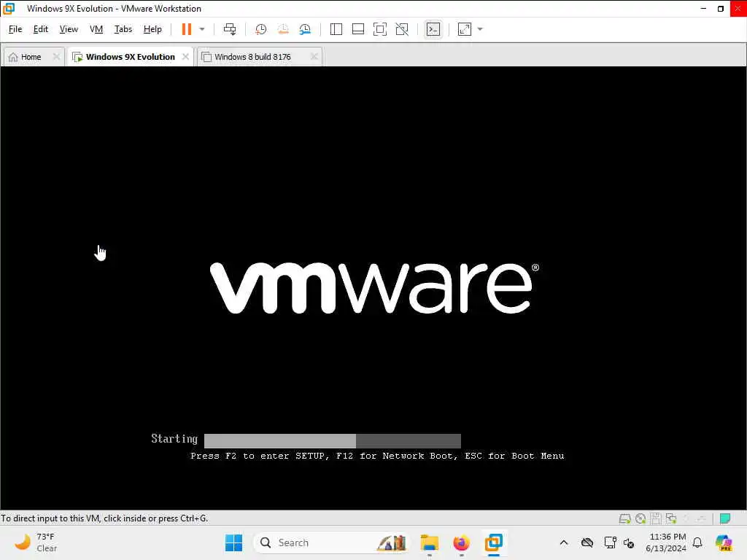Open clock and date 11:36 PM
Image resolution: width=747 pixels, height=560 pixels.
tap(666, 542)
